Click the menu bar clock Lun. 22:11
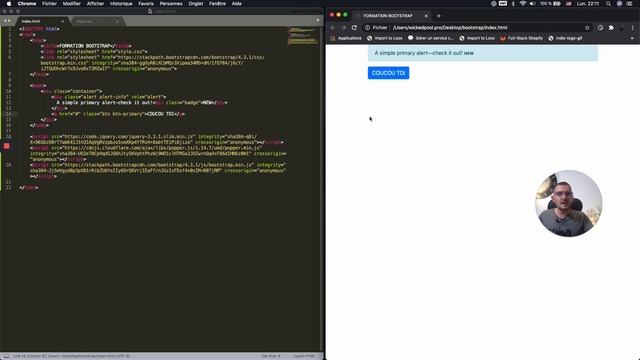Screen dimensions: 640x360 point(588,4)
